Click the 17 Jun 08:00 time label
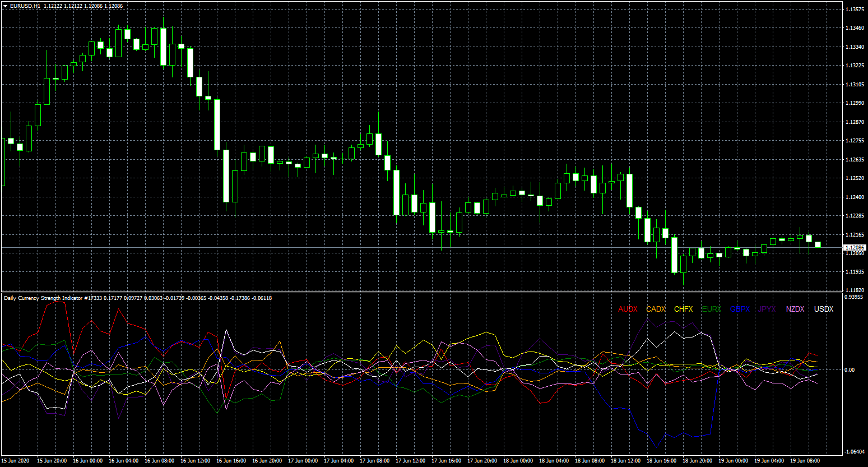868x467 pixels. pos(375,461)
